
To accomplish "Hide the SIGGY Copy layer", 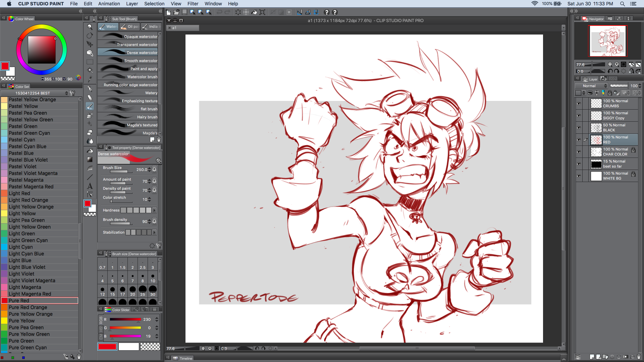I will click(x=579, y=116).
